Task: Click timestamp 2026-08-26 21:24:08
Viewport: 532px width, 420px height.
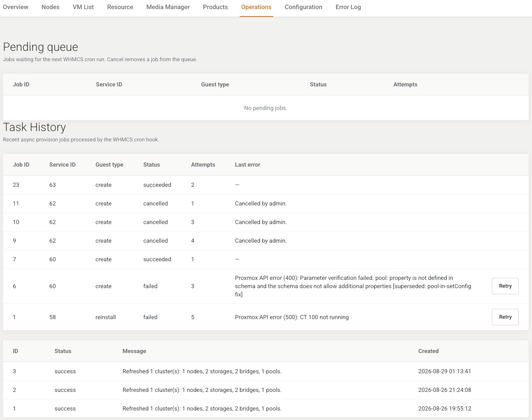Action: point(445,390)
